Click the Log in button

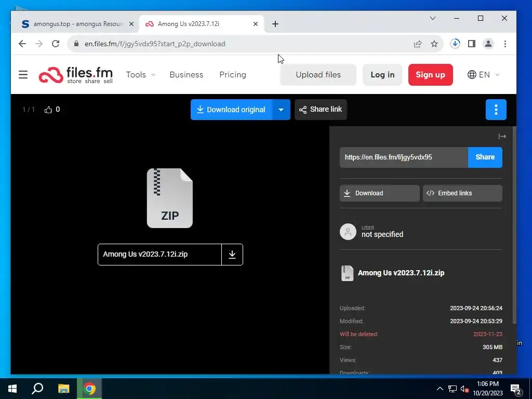(382, 75)
